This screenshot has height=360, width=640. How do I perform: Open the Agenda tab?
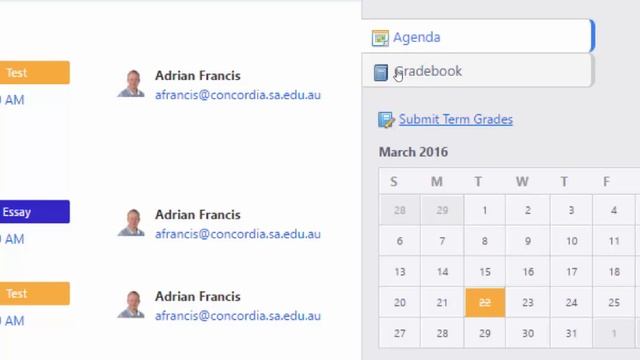click(478, 37)
